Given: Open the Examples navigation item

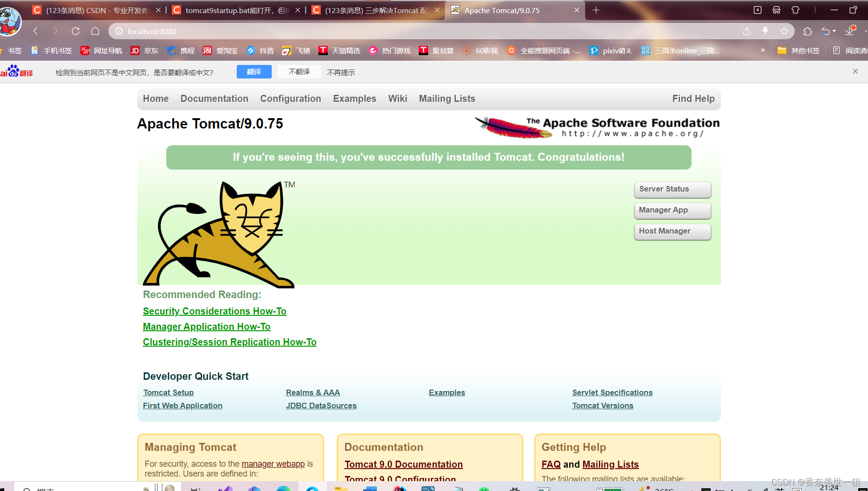Looking at the screenshot, I should [354, 99].
